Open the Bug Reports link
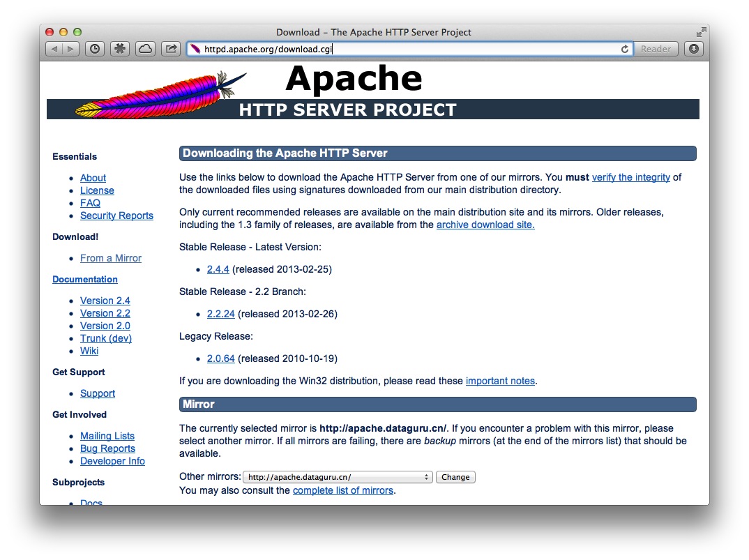The width and height of the screenshot is (749, 560). pyautogui.click(x=107, y=448)
